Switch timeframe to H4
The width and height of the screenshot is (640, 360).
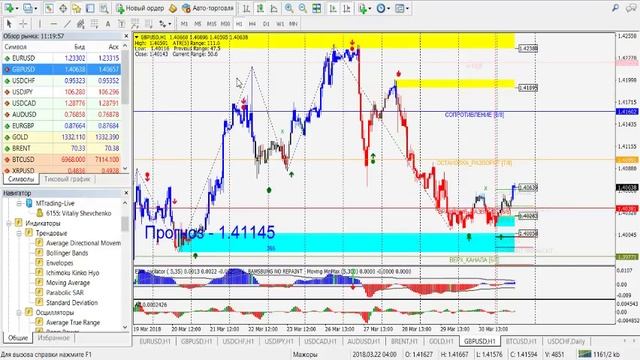(x=252, y=24)
